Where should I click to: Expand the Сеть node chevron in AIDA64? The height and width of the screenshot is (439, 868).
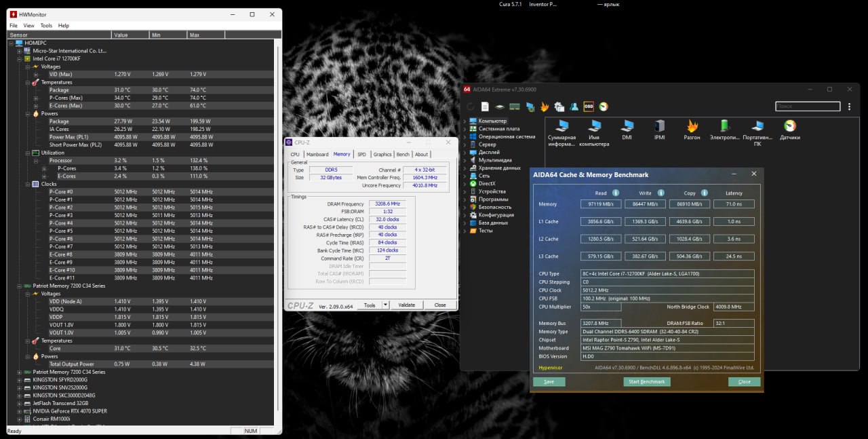click(465, 176)
